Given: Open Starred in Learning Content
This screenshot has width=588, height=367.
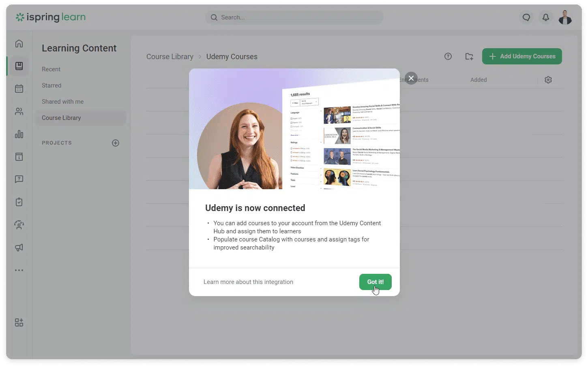Looking at the screenshot, I should click(x=52, y=85).
